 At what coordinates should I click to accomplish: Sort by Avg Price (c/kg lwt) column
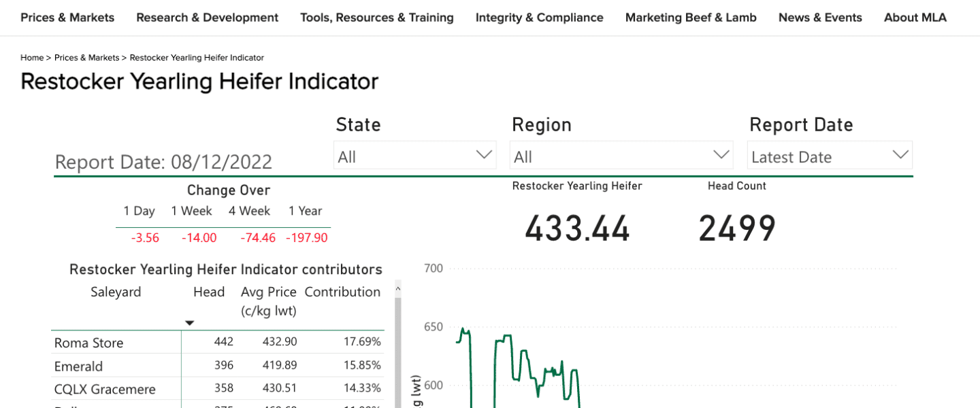coord(269,301)
